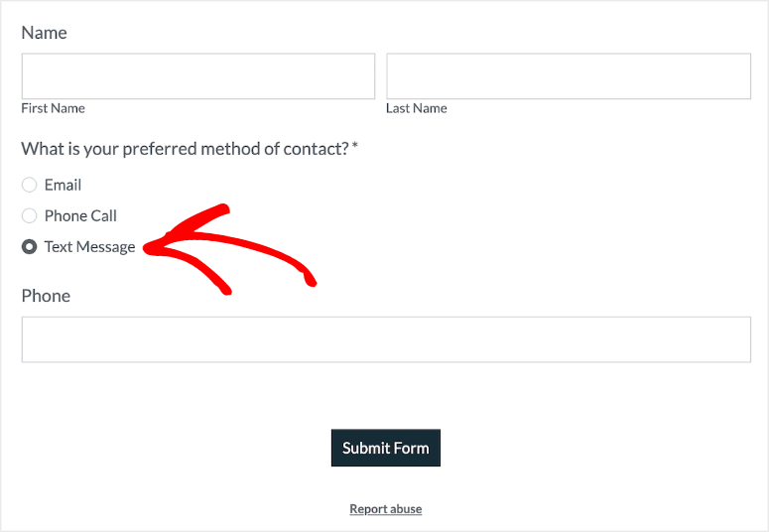Click inside the Phone text field

click(386, 339)
